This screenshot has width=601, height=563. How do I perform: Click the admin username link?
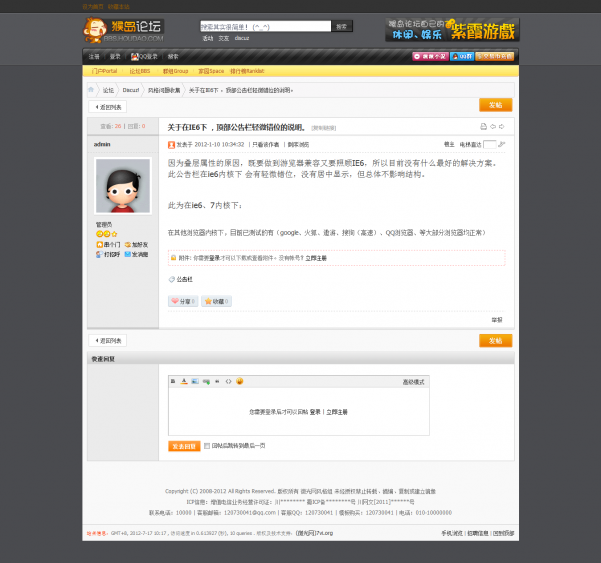102,144
